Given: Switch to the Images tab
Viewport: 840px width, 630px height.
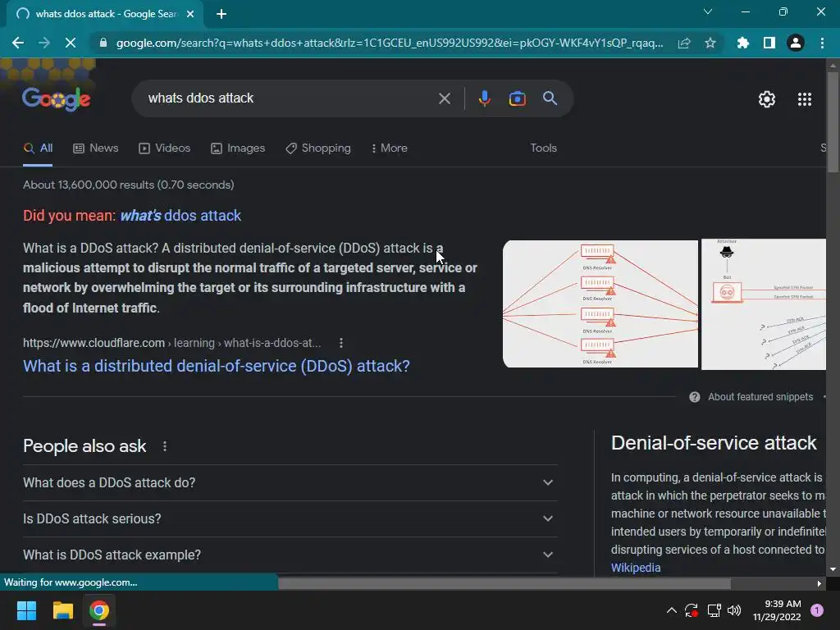Looking at the screenshot, I should [238, 148].
